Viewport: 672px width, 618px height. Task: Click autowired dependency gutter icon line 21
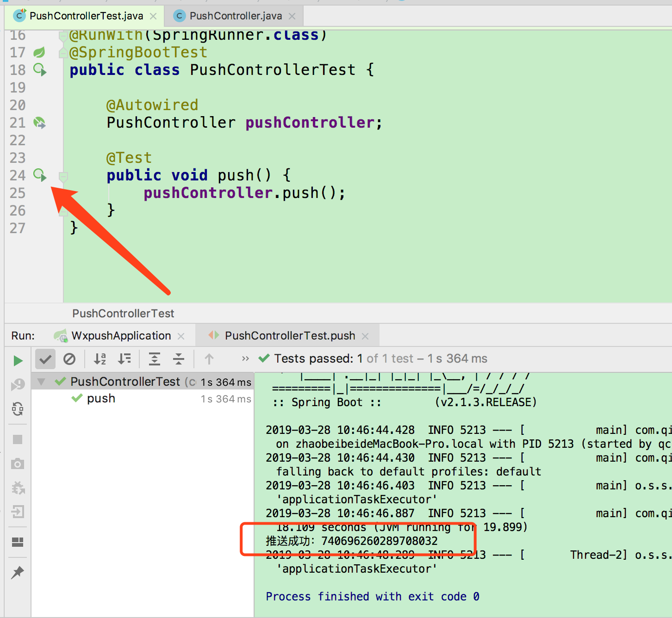click(x=40, y=123)
